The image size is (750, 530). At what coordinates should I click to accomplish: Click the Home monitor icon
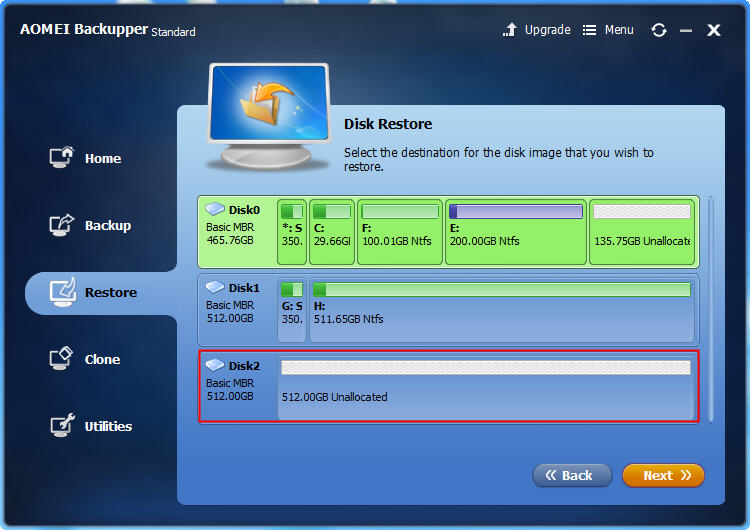tap(62, 157)
